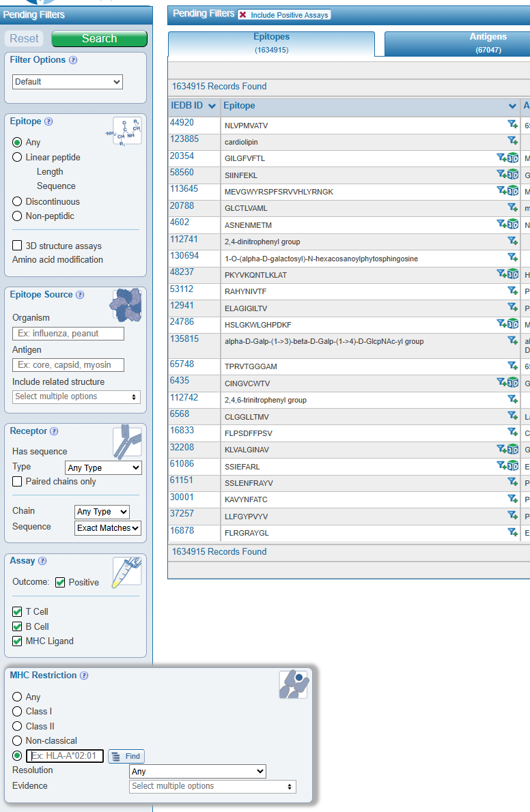Expand the Receptor Type dropdown
Image resolution: width=530 pixels, height=812 pixels.
(104, 468)
